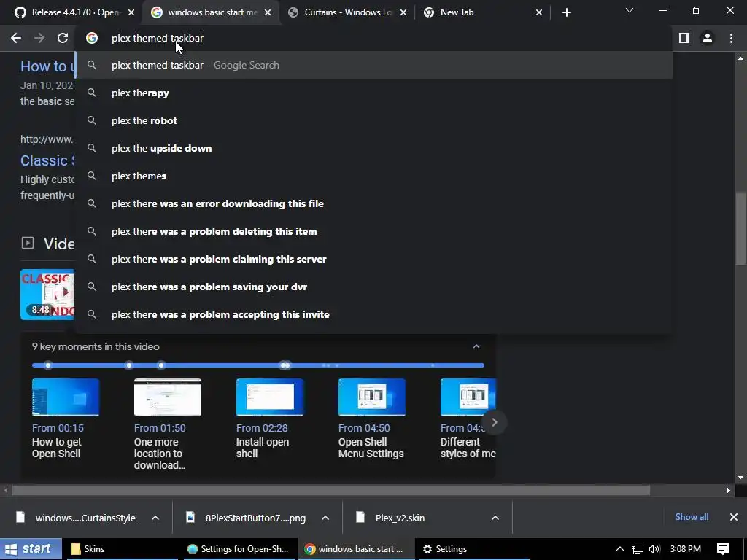Click link How to get Open Shell
The height and width of the screenshot is (560, 747).
[56, 448]
